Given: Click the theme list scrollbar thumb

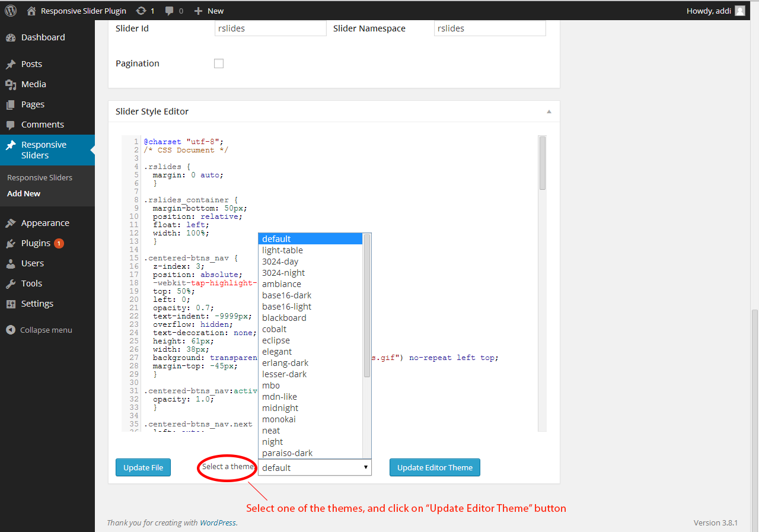Looking at the screenshot, I should [x=367, y=306].
